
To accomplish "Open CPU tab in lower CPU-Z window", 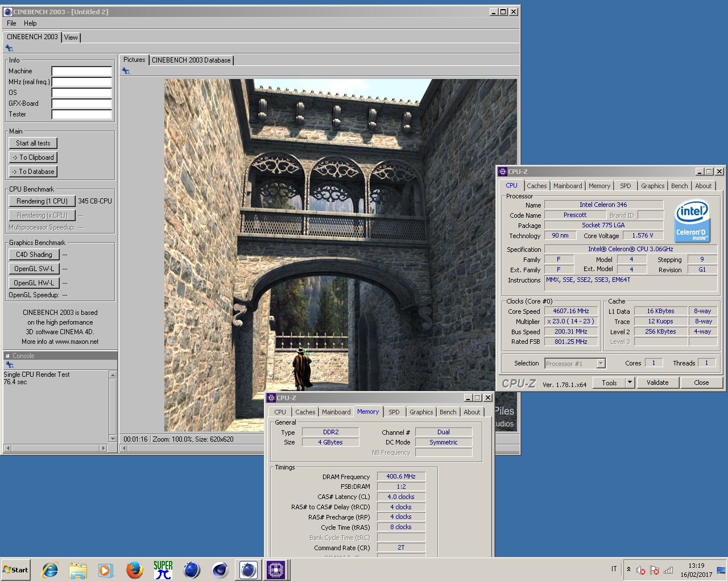I will (x=280, y=412).
